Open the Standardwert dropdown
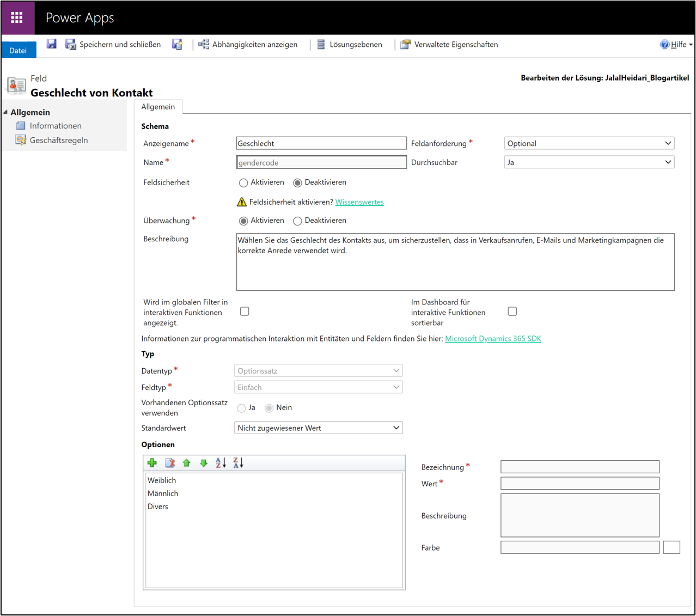 [318, 428]
